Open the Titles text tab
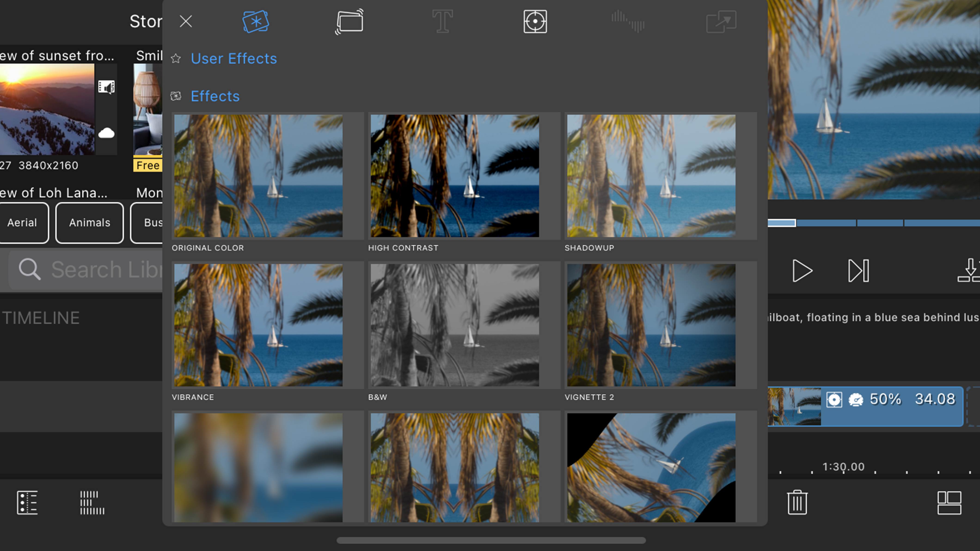 442,22
